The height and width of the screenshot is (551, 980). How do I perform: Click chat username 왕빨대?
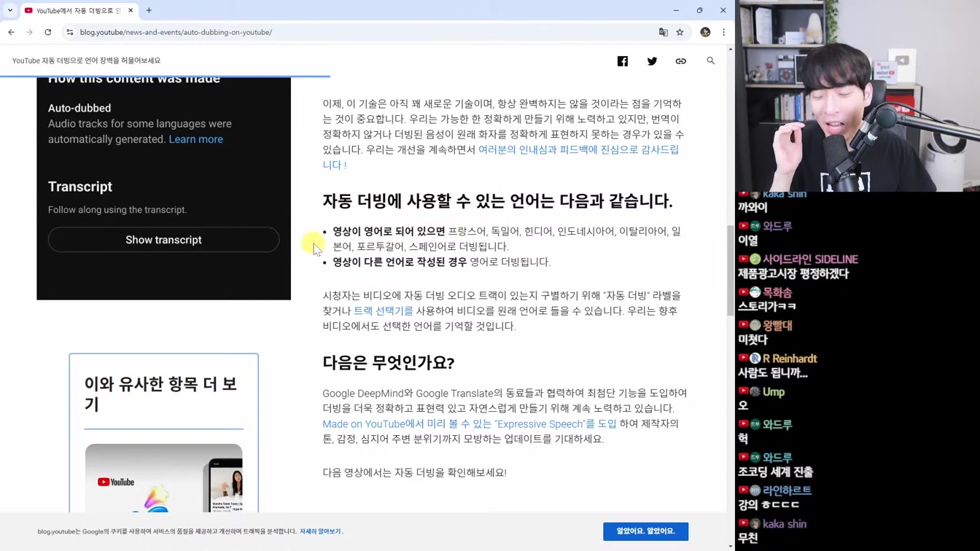click(777, 326)
